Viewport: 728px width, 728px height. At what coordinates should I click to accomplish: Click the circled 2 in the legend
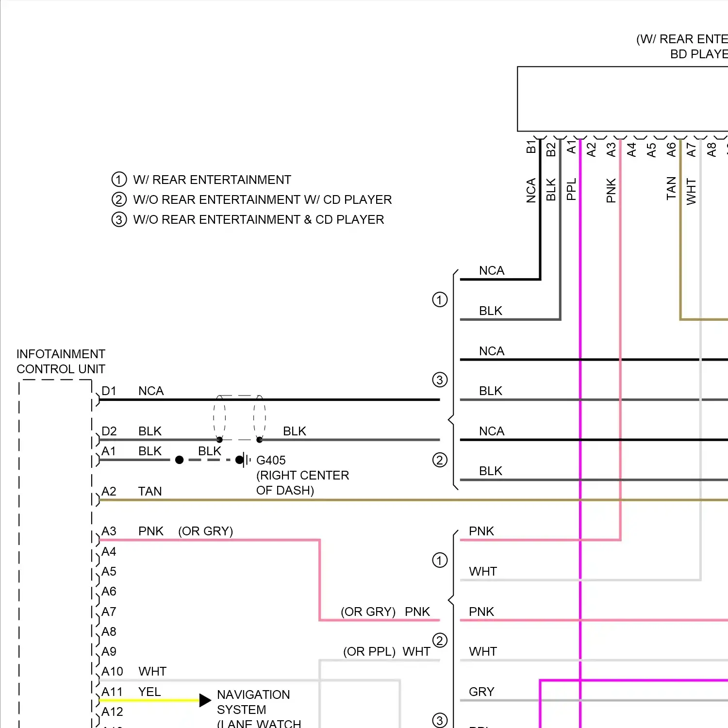point(119,199)
